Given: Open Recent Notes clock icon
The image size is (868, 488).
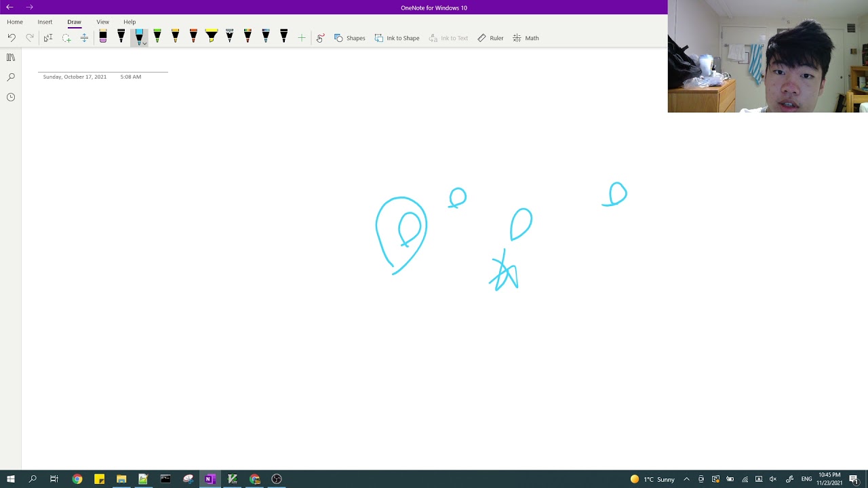Looking at the screenshot, I should 11,97.
